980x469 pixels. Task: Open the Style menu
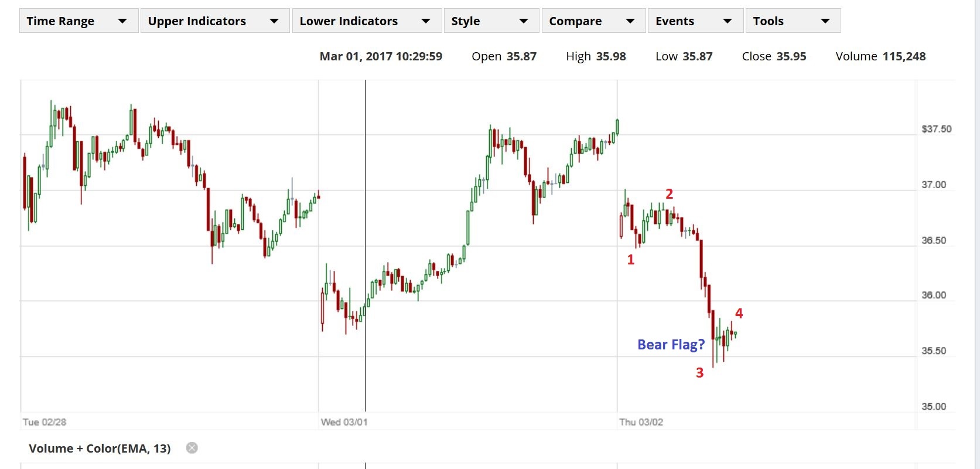[491, 21]
